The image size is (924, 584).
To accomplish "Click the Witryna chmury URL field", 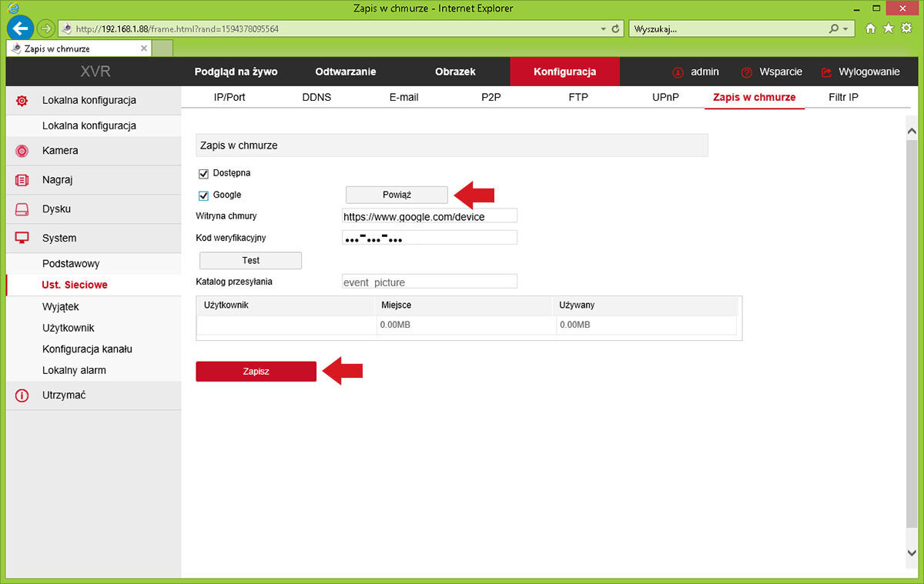I will pyautogui.click(x=429, y=217).
